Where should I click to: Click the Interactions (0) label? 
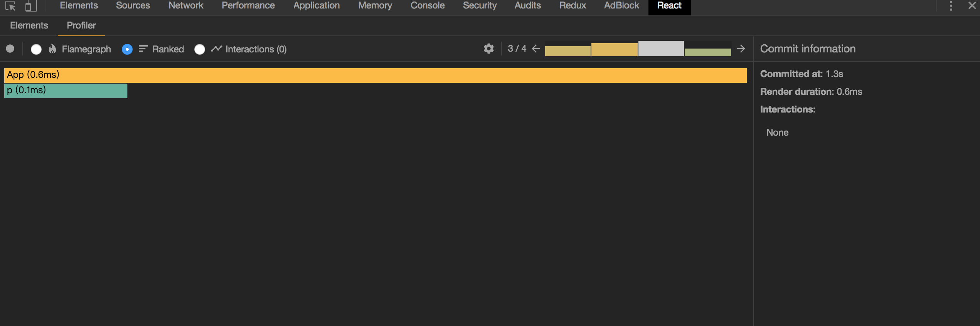pos(256,49)
